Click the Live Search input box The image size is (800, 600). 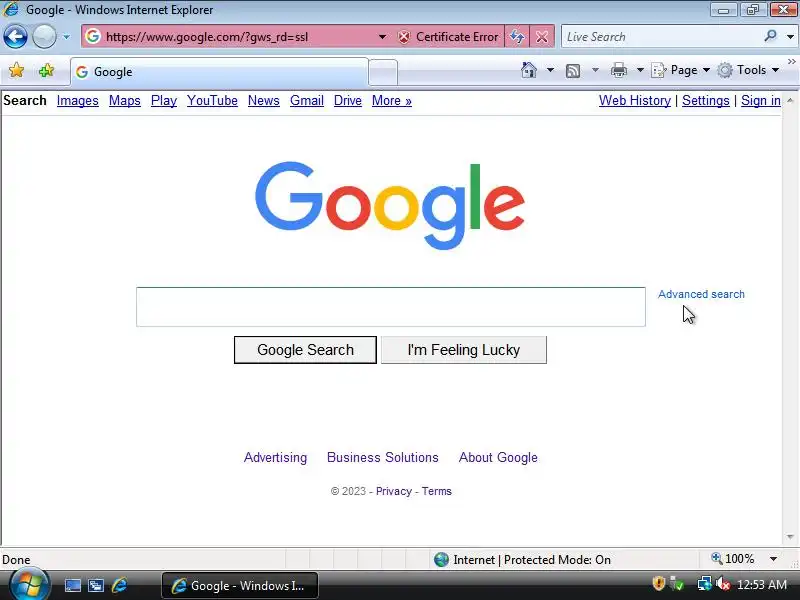click(x=661, y=37)
